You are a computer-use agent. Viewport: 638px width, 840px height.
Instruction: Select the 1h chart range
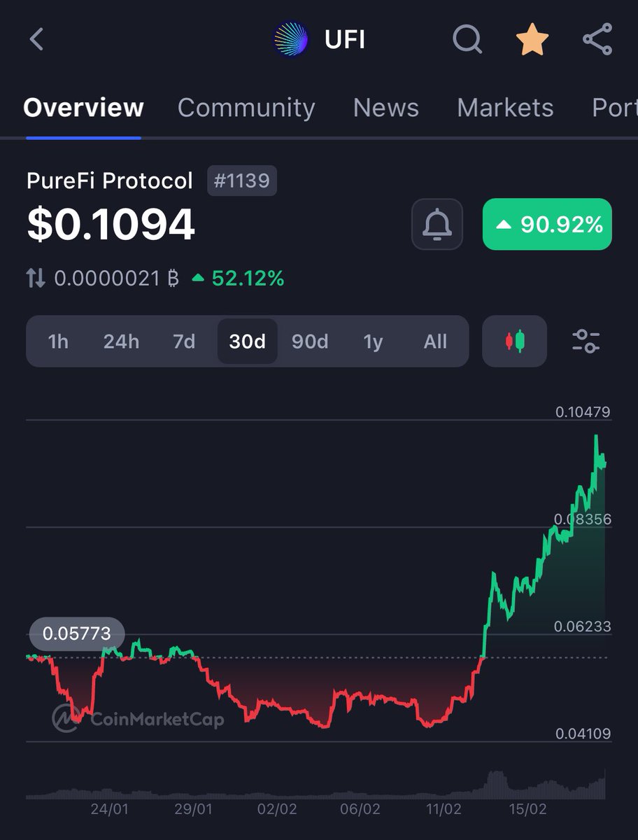pyautogui.click(x=58, y=342)
